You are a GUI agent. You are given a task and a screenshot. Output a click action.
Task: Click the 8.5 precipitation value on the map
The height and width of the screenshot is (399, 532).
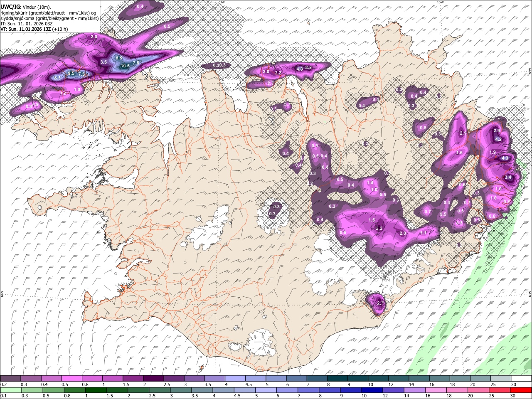point(119,58)
